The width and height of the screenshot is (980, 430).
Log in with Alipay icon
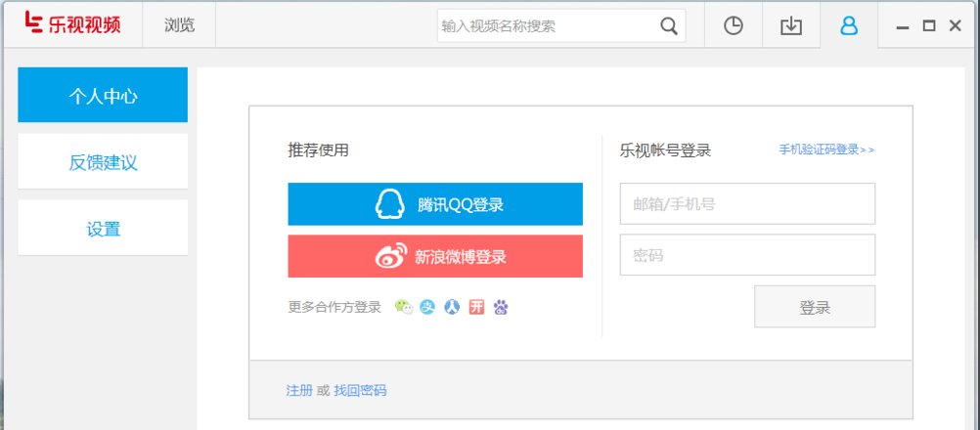point(427,307)
